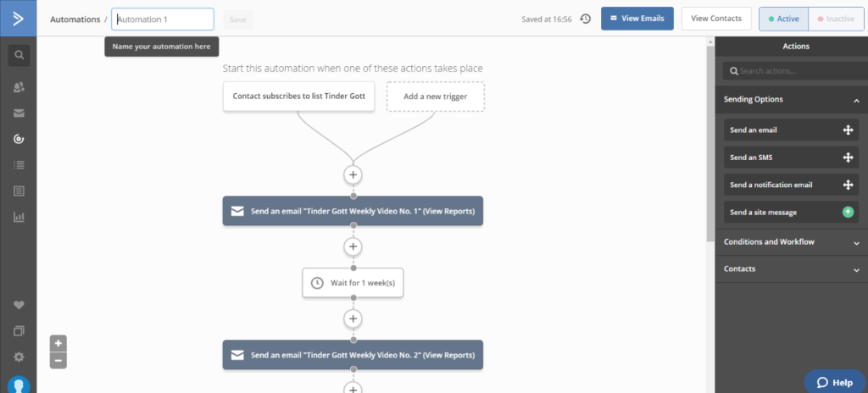The height and width of the screenshot is (393, 868).
Task: Click the Automations breadcrumb link
Action: [x=75, y=19]
